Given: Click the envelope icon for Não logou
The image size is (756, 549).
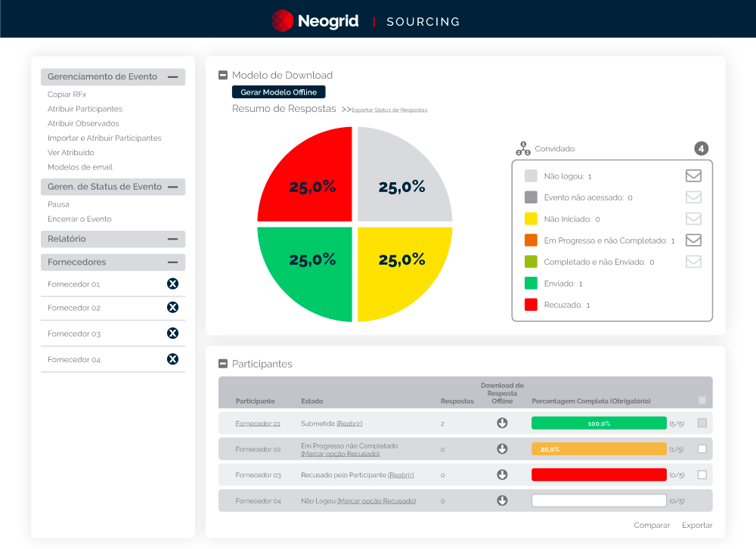Looking at the screenshot, I should 693,176.
